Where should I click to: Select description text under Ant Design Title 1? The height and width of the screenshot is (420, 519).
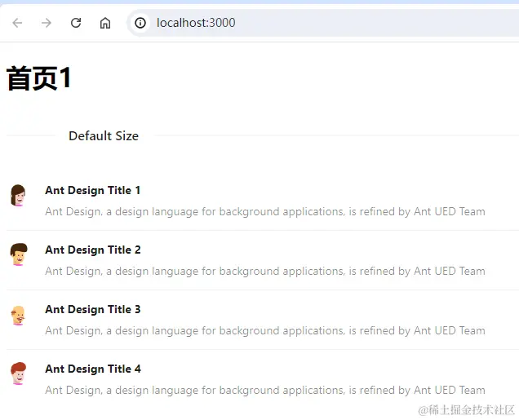[265, 212]
